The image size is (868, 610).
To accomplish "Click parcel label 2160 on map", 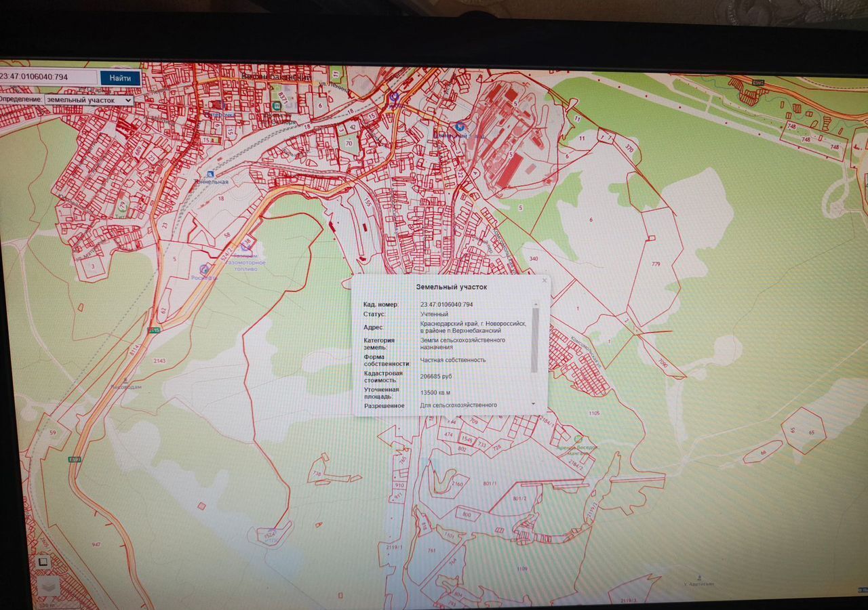I will [x=458, y=484].
